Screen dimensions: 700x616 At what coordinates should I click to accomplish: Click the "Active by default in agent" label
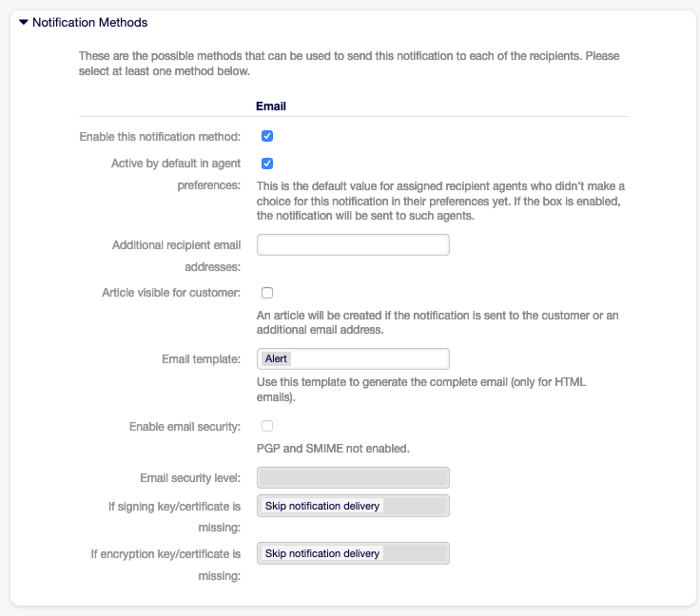click(176, 164)
